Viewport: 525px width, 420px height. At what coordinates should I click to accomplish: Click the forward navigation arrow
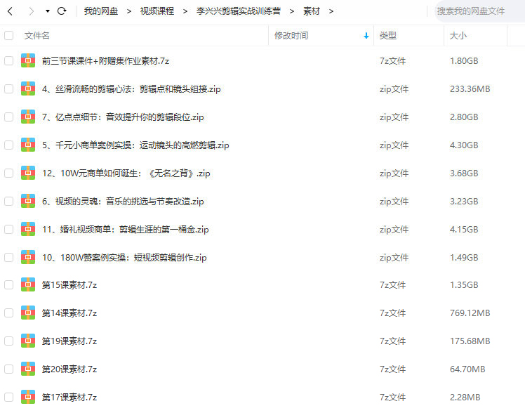[x=30, y=11]
